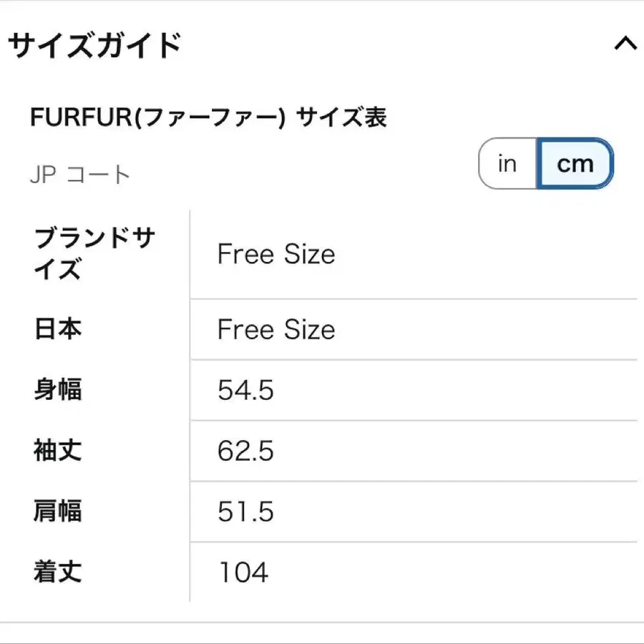Click the 54.5 body width value

245,391
